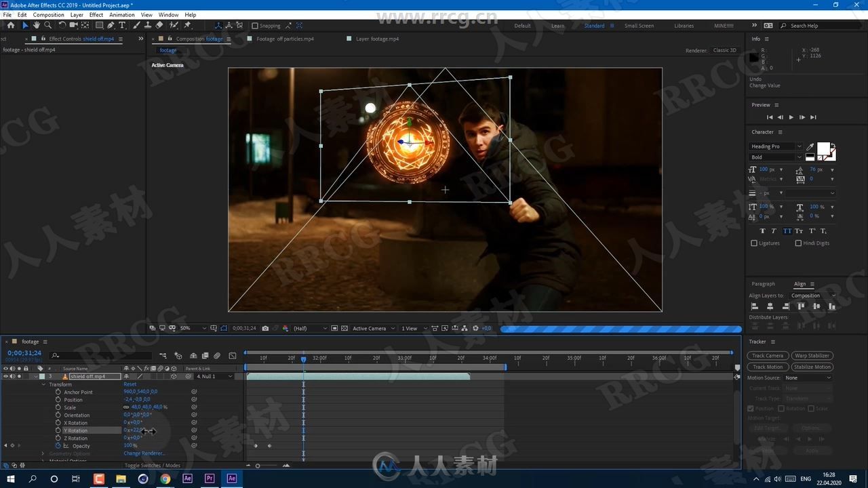Click the Track Camera button

click(x=768, y=356)
